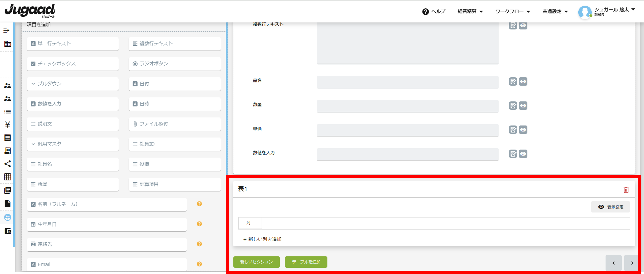Open the 経費精算 dropdown menu
The width and height of the screenshot is (644, 274).
[470, 12]
